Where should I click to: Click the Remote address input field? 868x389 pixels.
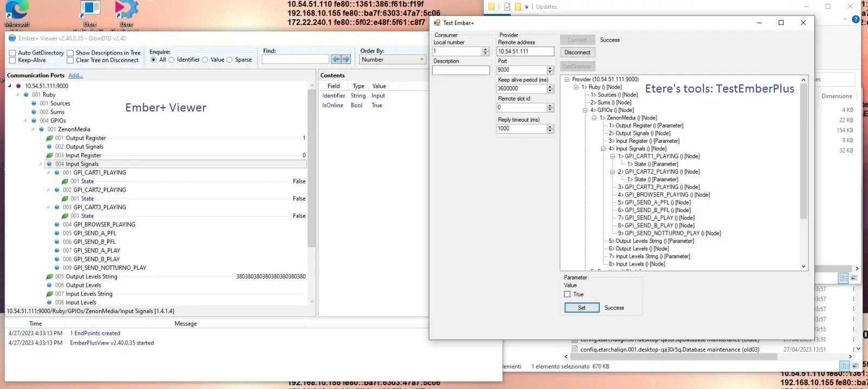[x=525, y=51]
